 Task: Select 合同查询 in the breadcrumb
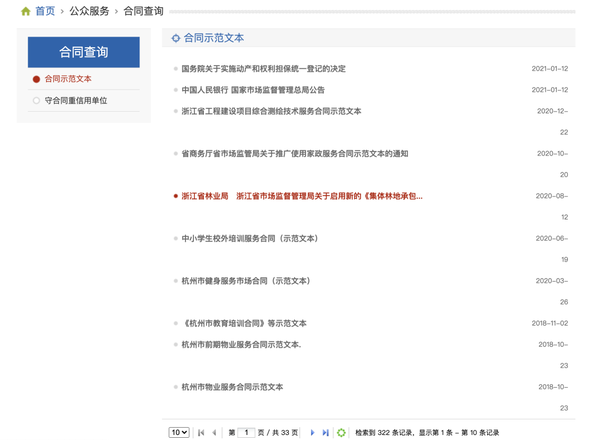coord(143,11)
